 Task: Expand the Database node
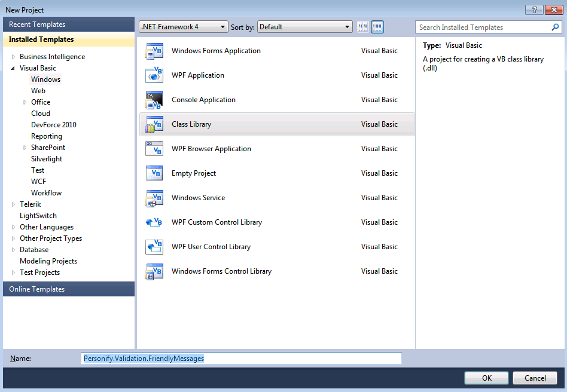pos(13,250)
